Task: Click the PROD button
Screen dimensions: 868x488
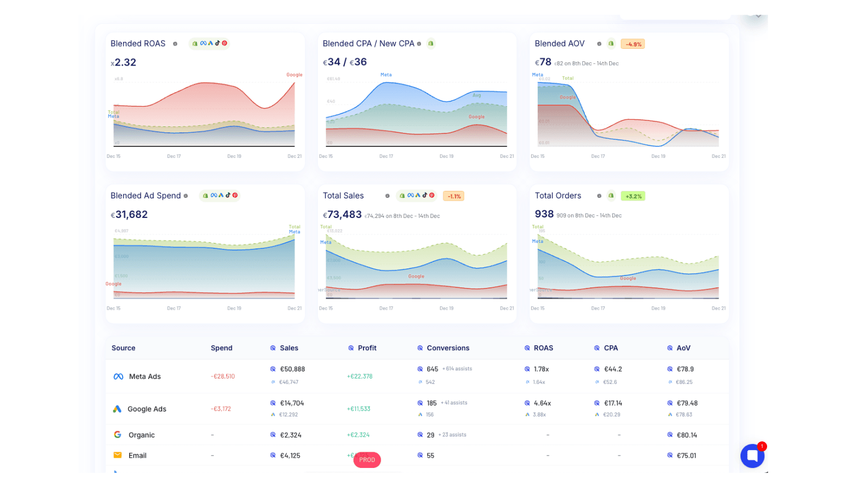Action: click(367, 459)
